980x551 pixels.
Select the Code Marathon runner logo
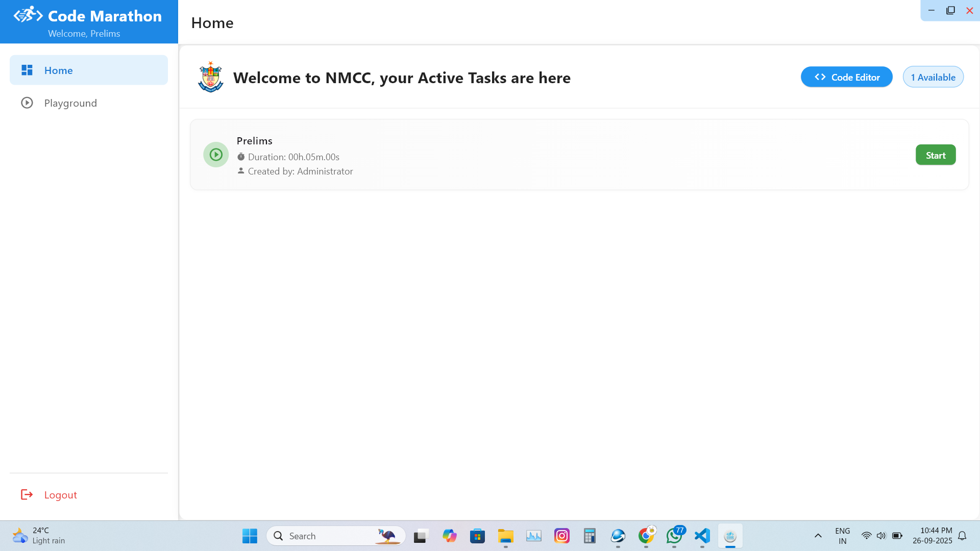click(x=28, y=15)
